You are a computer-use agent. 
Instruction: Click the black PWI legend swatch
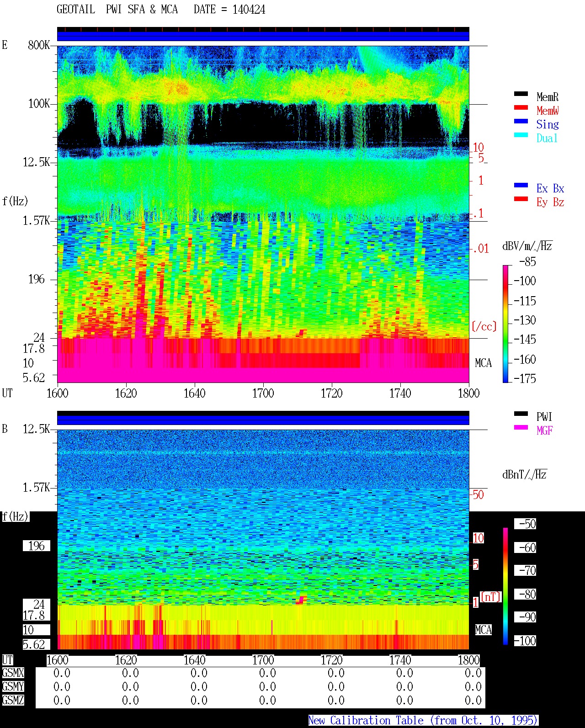click(x=521, y=414)
